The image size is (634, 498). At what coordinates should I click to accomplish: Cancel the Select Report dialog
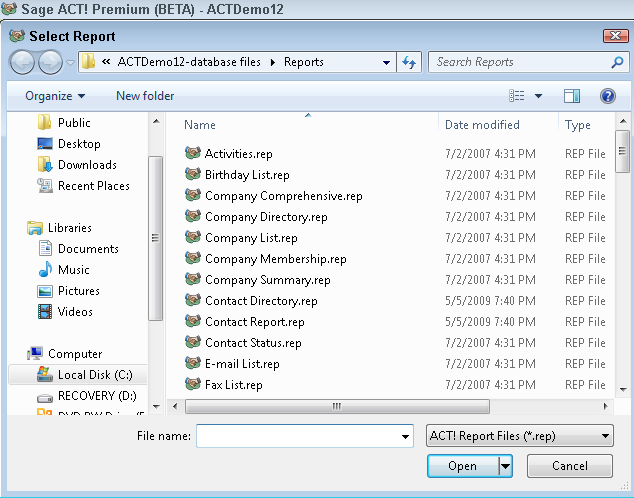[x=570, y=466]
